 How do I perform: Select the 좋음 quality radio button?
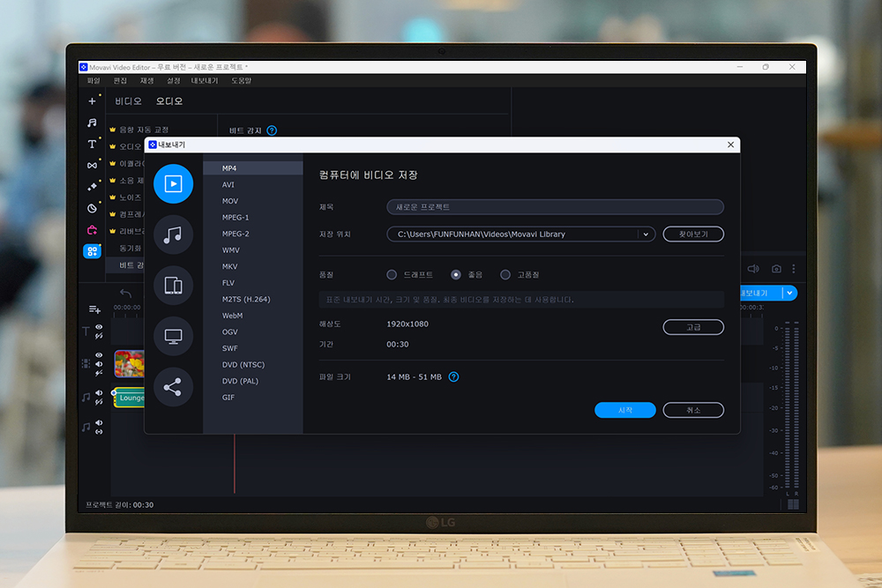tap(456, 275)
